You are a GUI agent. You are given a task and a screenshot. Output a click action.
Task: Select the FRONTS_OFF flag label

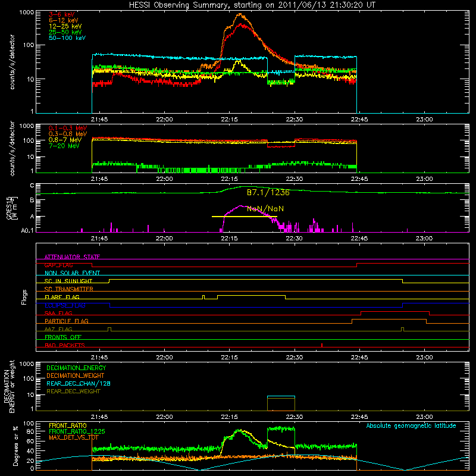pyautogui.click(x=63, y=337)
